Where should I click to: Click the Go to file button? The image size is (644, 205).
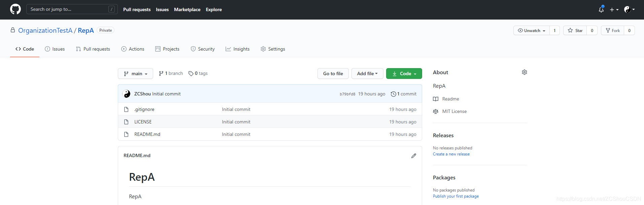tap(333, 74)
